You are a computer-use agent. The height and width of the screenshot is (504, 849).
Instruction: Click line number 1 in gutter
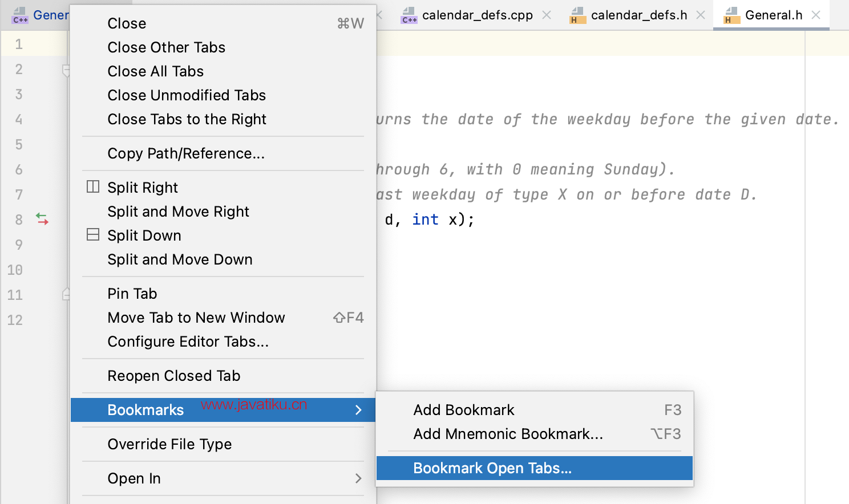coord(19,44)
